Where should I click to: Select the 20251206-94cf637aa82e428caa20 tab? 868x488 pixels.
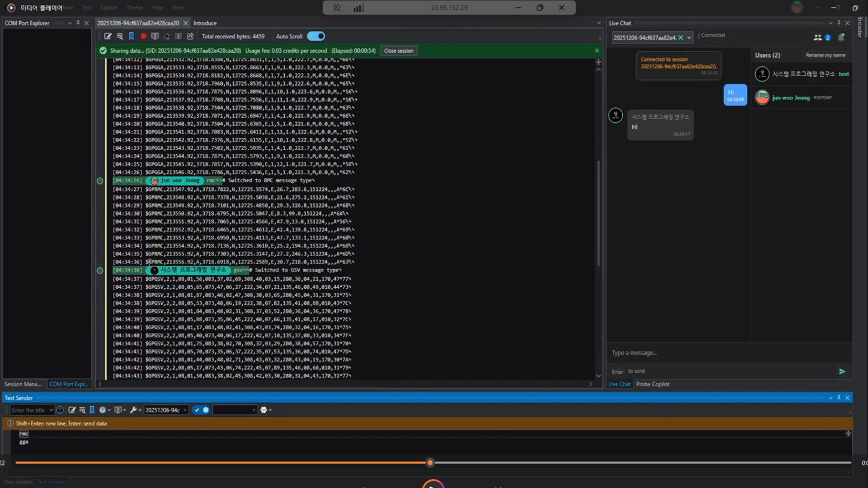(x=138, y=23)
